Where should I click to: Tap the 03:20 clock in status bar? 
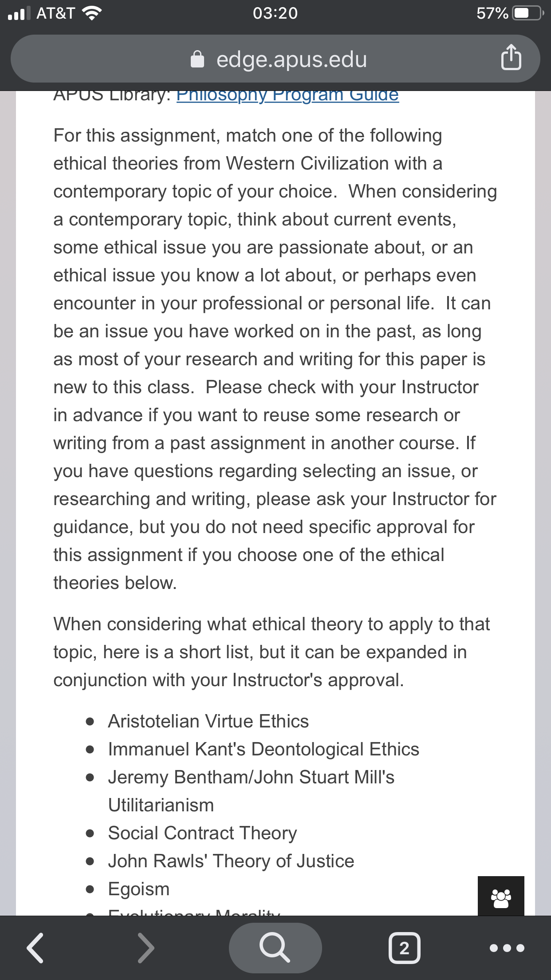tap(275, 13)
